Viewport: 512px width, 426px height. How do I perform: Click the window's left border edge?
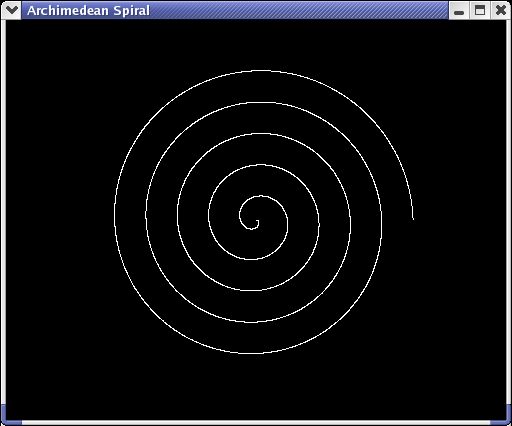tap(3, 212)
